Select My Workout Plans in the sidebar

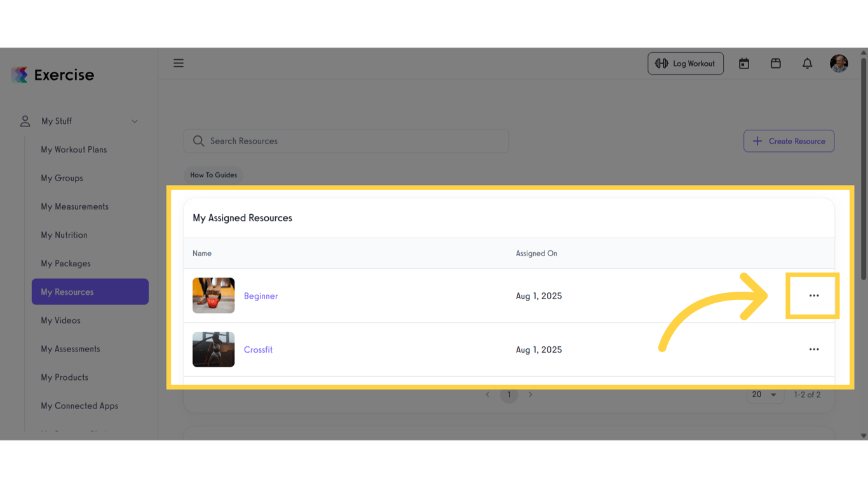click(74, 149)
